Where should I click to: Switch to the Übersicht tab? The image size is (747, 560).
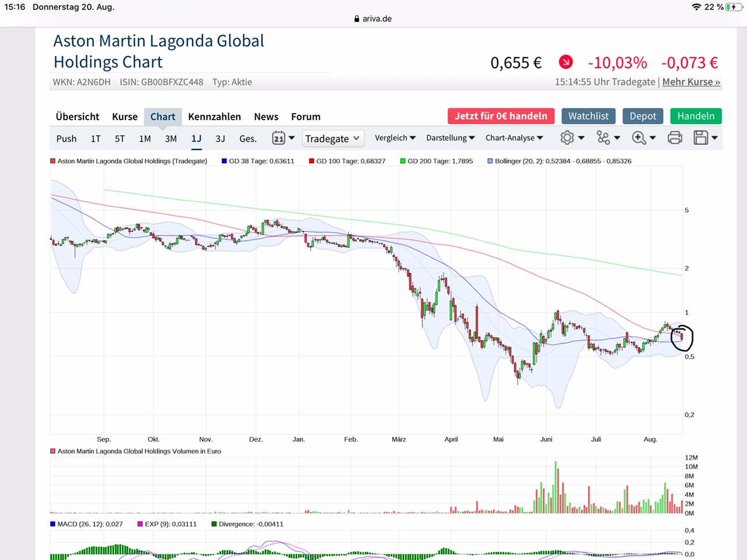(x=78, y=117)
